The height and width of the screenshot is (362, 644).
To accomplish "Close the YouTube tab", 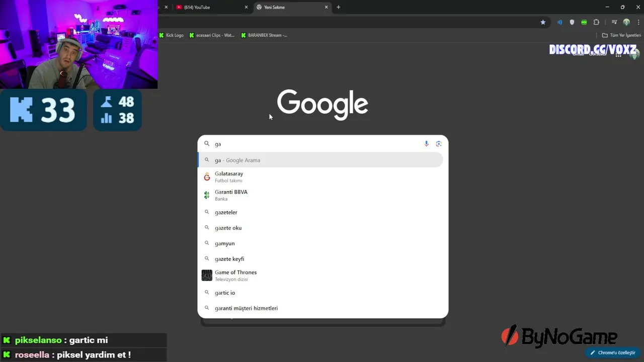I will pos(246,7).
